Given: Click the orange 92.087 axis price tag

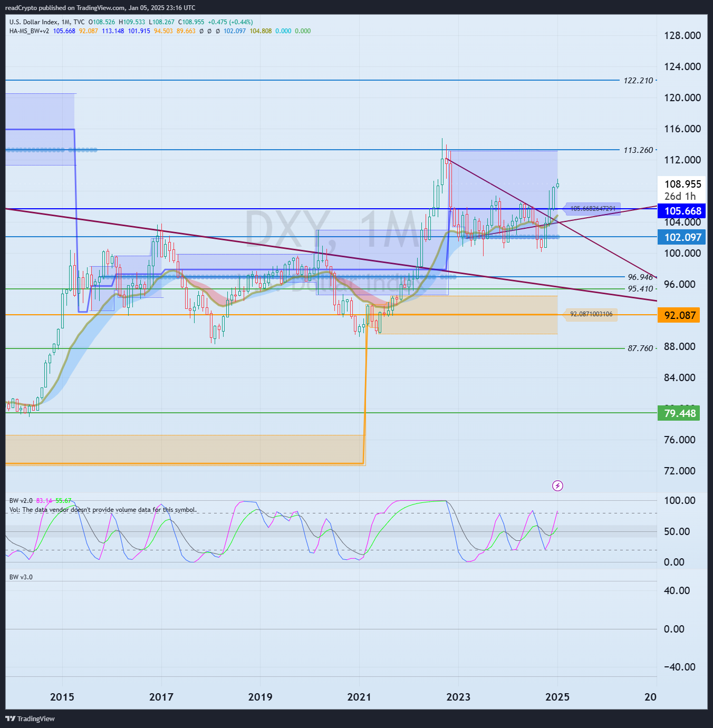Looking at the screenshot, I should click(x=679, y=315).
